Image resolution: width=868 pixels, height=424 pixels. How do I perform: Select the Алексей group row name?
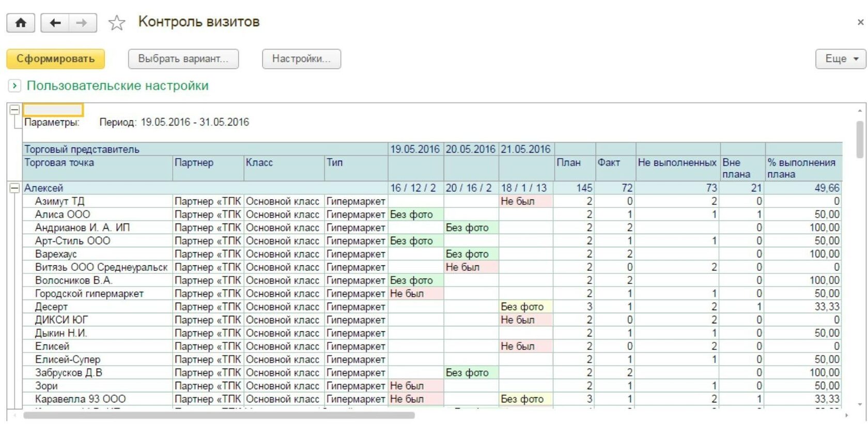point(44,188)
